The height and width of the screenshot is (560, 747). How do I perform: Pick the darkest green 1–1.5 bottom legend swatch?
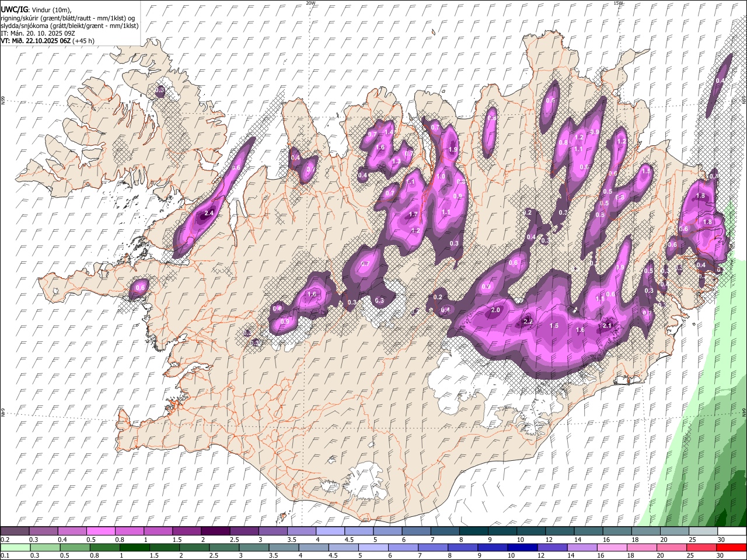(135, 547)
